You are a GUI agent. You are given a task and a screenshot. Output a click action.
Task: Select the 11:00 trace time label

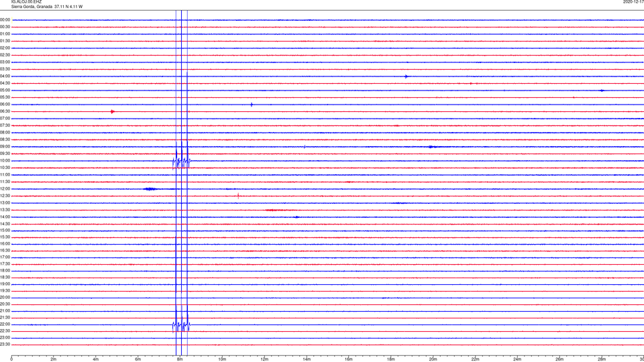click(5, 175)
